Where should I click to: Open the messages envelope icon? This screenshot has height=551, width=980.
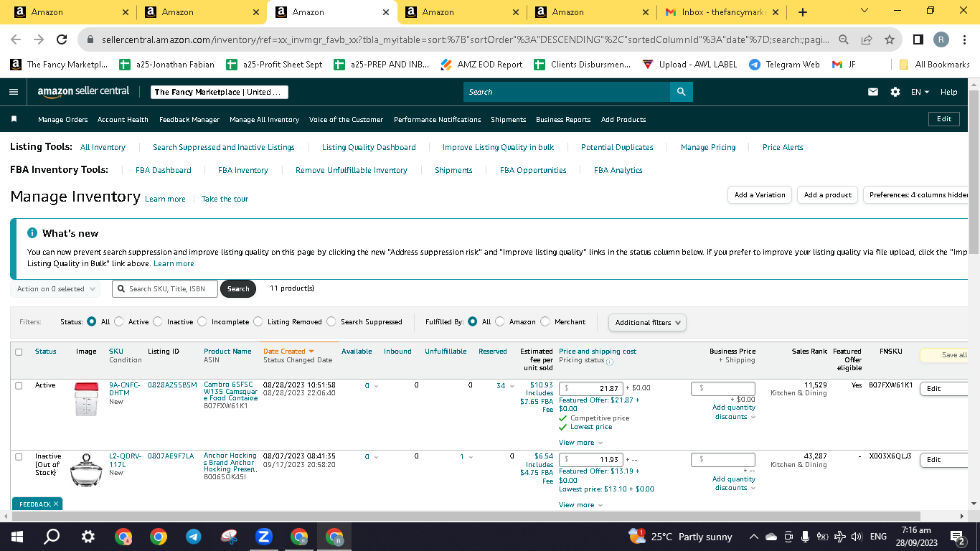[x=873, y=92]
